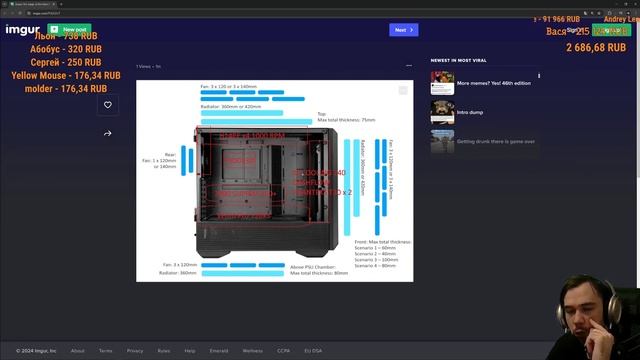The width and height of the screenshot is (640, 360).
Task: Open the Privacy footer link
Action: point(135,351)
